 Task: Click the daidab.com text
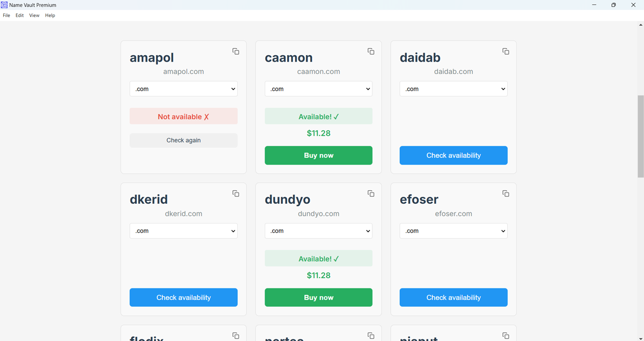tap(453, 71)
